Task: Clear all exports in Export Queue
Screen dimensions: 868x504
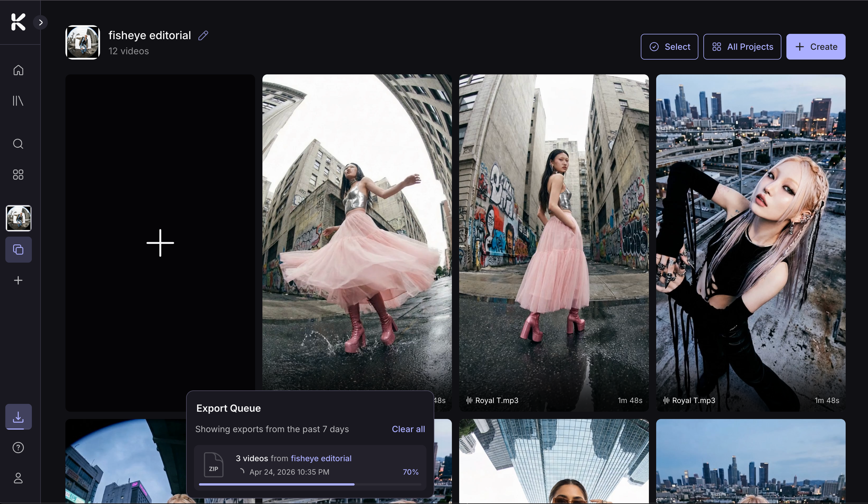Action: click(408, 429)
